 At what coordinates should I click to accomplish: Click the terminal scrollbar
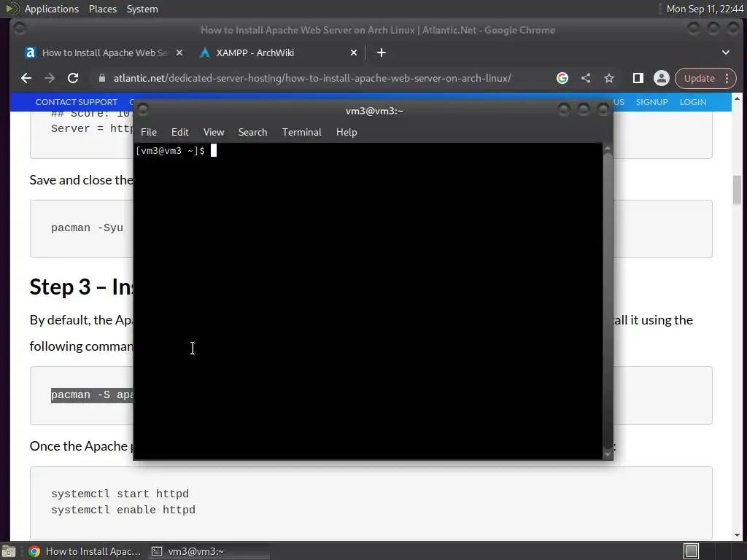coord(608,301)
